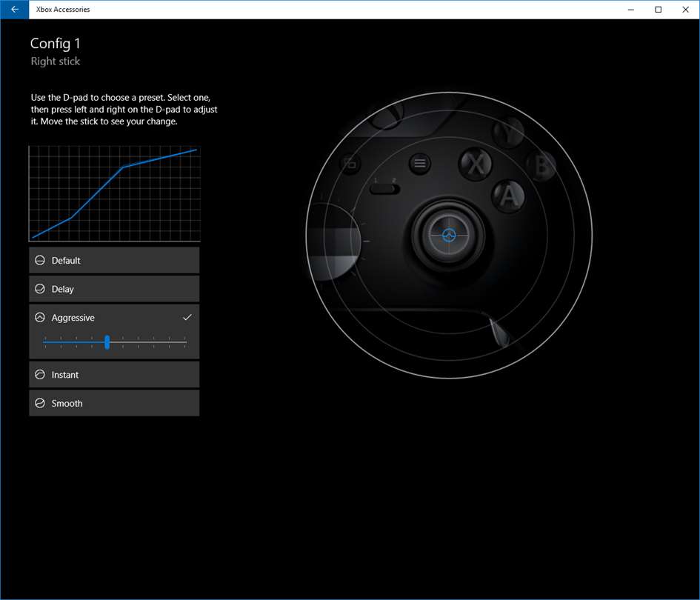Click the controller Menu button icon
The width and height of the screenshot is (700, 600).
point(420,163)
